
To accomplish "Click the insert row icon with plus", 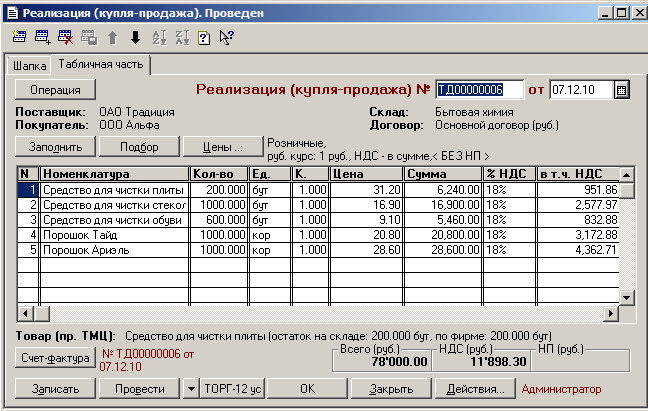I will (42, 38).
